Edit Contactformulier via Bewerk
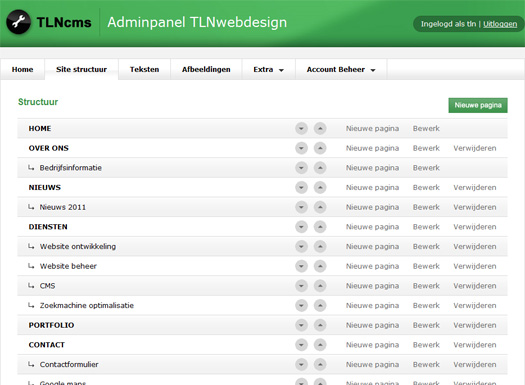525x385 pixels. click(x=426, y=364)
